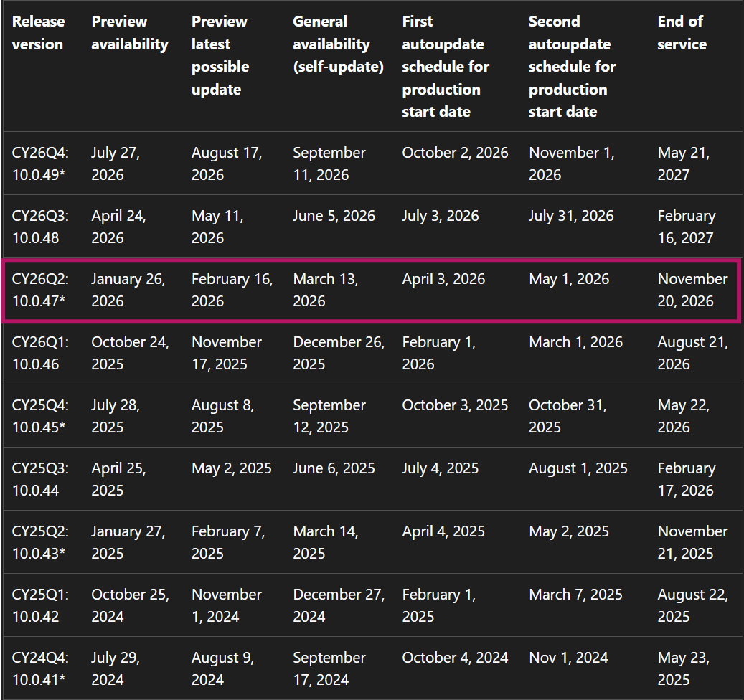
Task: Select the CY25Q4: 10.0.45 version cell
Action: click(39, 416)
